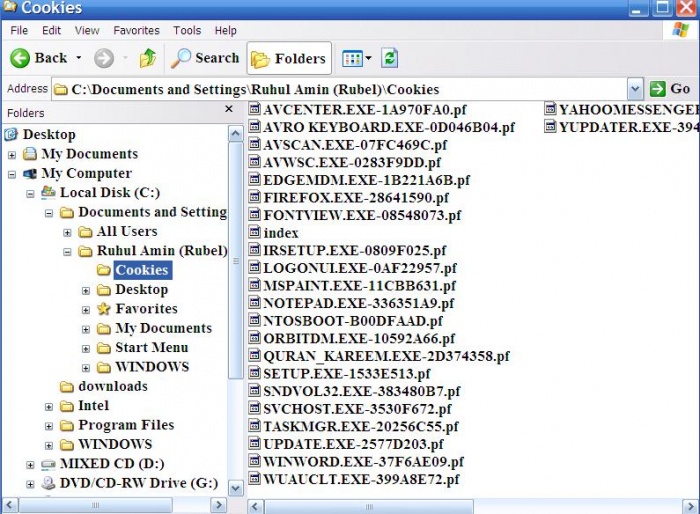Click the UPDATE.EXE-2577D203.pf file icon
The image size is (700, 514).
pos(254,443)
